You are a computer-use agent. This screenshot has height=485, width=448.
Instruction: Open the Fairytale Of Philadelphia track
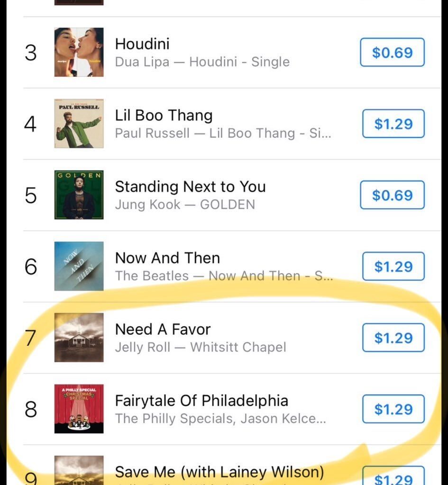(x=202, y=400)
